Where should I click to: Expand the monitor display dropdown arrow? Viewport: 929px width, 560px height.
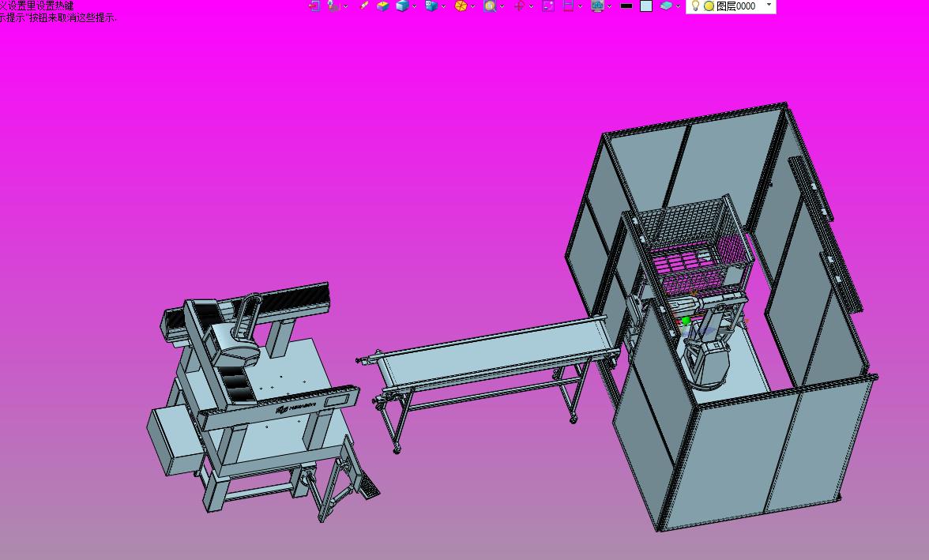609,6
